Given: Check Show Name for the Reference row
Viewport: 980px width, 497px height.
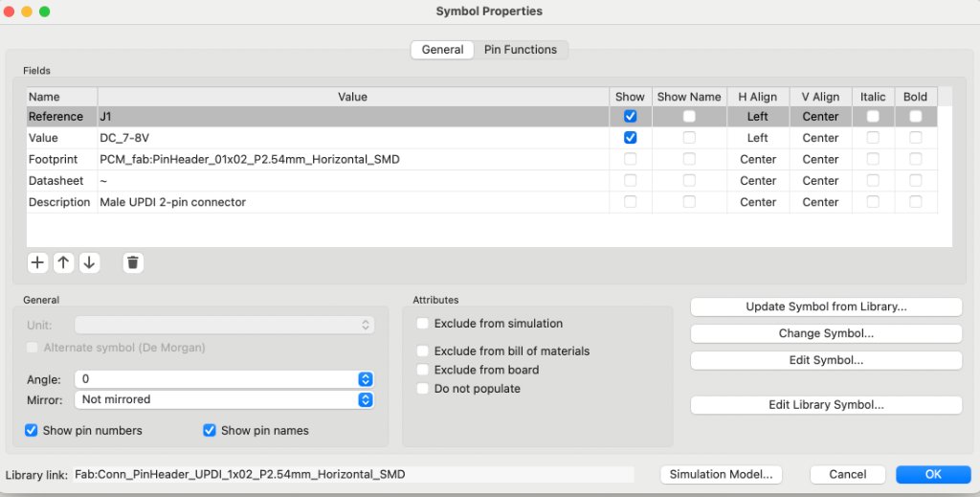Looking at the screenshot, I should 689,116.
